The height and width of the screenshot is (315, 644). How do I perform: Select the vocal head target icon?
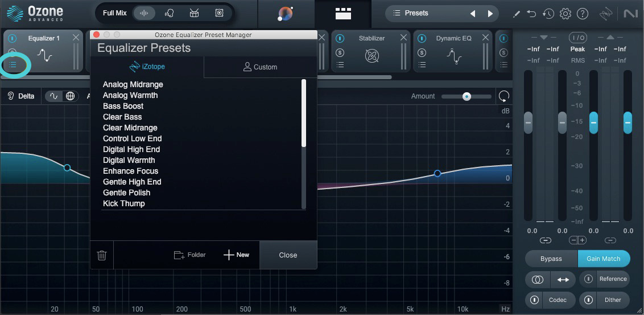pos(169,13)
